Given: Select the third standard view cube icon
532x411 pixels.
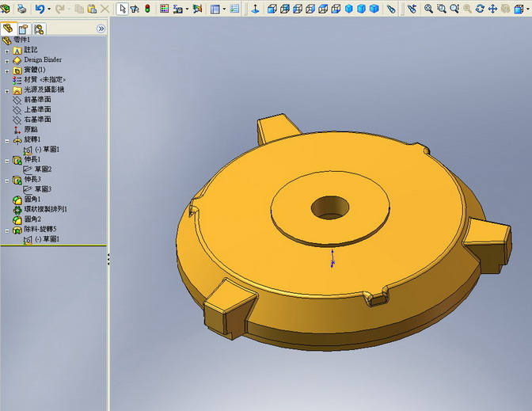Looking at the screenshot, I should pos(298,9).
